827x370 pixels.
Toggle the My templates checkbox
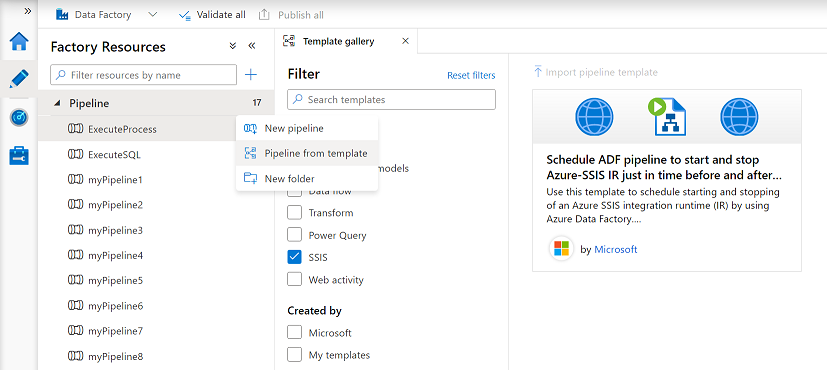tap(294, 355)
